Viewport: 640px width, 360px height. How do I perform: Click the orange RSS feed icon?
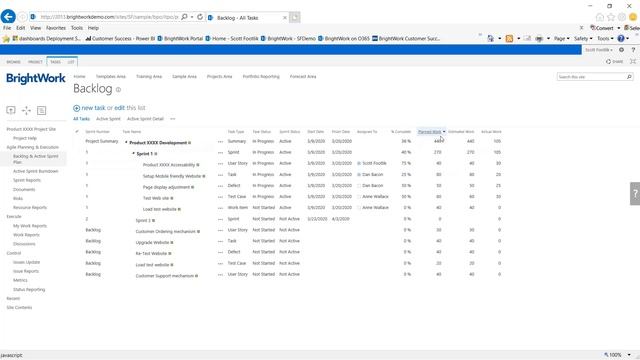509,38
